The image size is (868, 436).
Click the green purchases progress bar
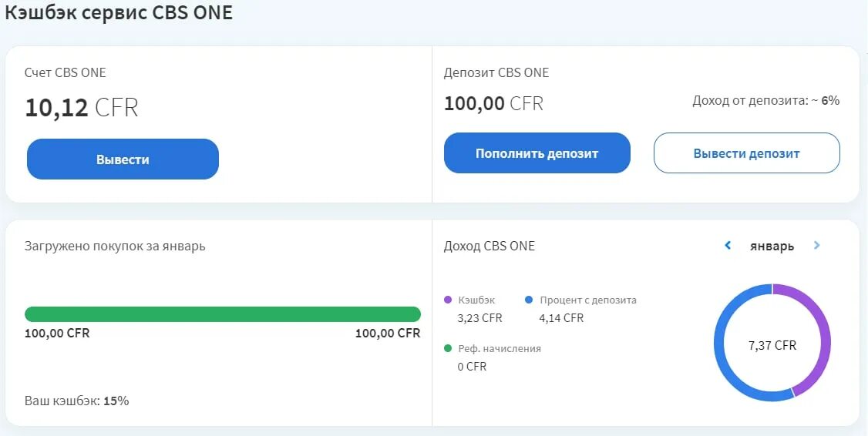point(222,314)
